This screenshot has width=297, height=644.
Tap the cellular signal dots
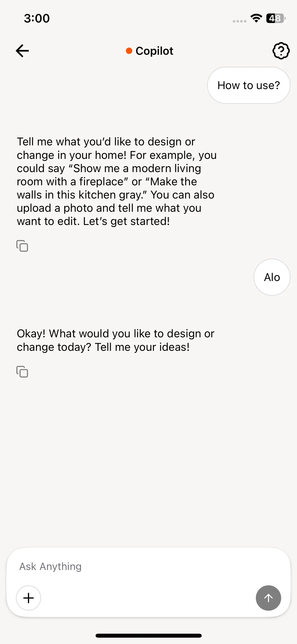coord(239,21)
